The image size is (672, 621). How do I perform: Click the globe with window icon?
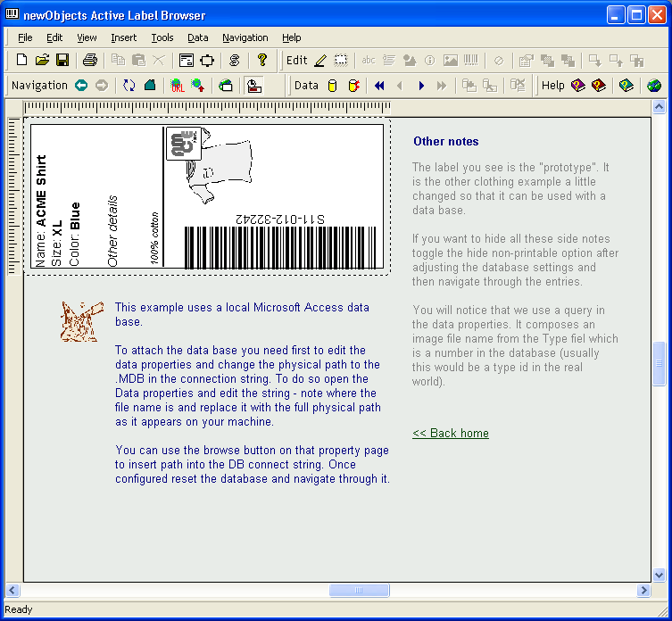pyautogui.click(x=226, y=86)
